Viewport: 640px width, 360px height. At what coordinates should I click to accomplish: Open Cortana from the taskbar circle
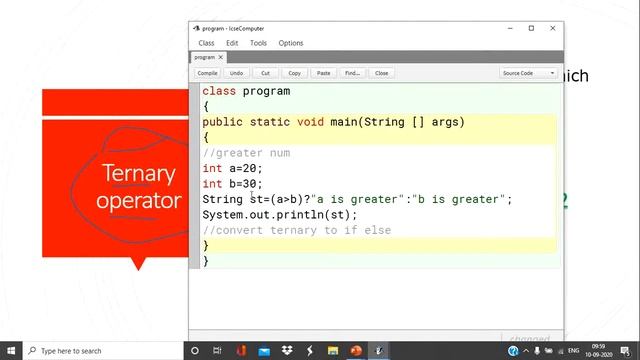tap(195, 351)
